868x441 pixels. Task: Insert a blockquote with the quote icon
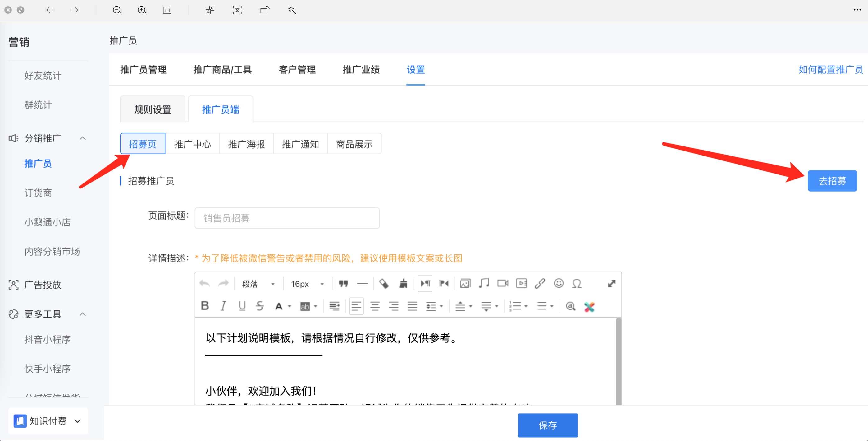point(343,283)
